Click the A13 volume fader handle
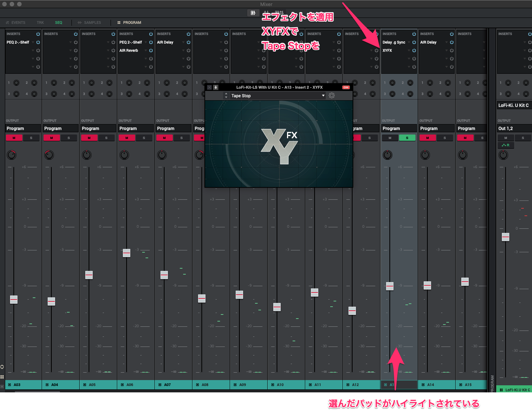The width and height of the screenshot is (532, 411). pos(390,286)
